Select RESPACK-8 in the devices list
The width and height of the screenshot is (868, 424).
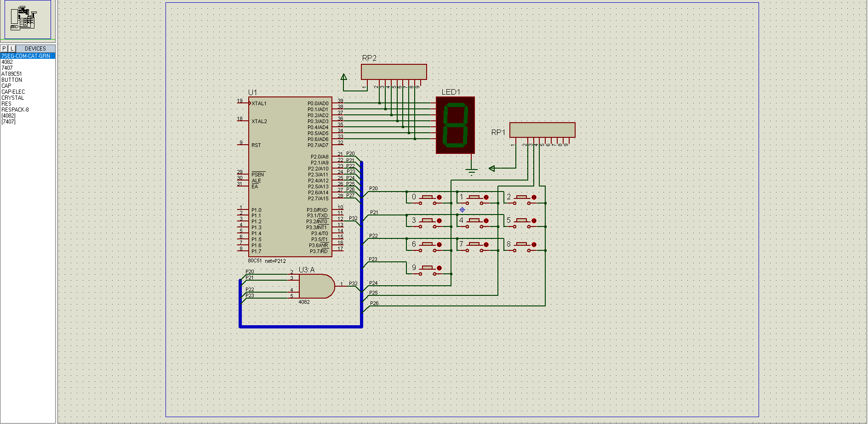[15, 110]
